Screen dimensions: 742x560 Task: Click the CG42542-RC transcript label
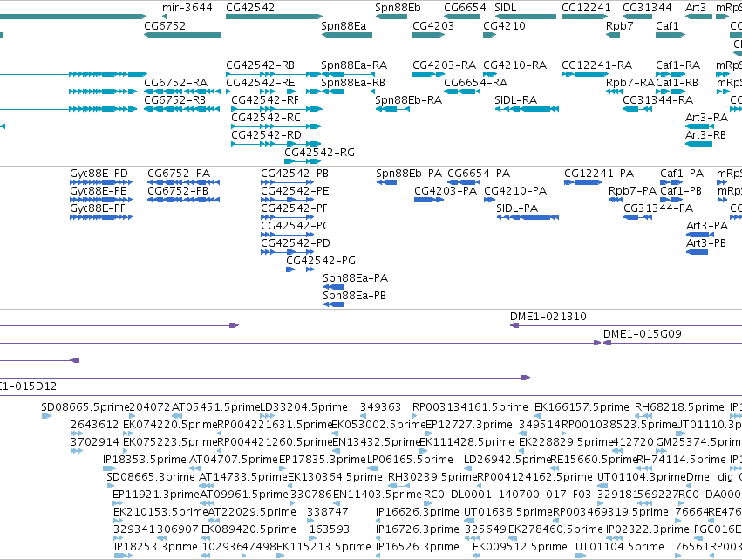pos(265,118)
